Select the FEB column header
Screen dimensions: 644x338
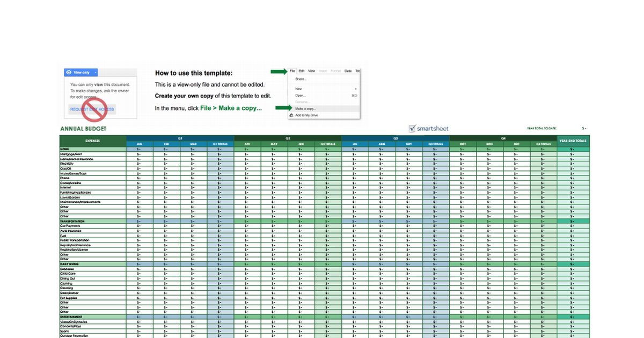(166, 144)
